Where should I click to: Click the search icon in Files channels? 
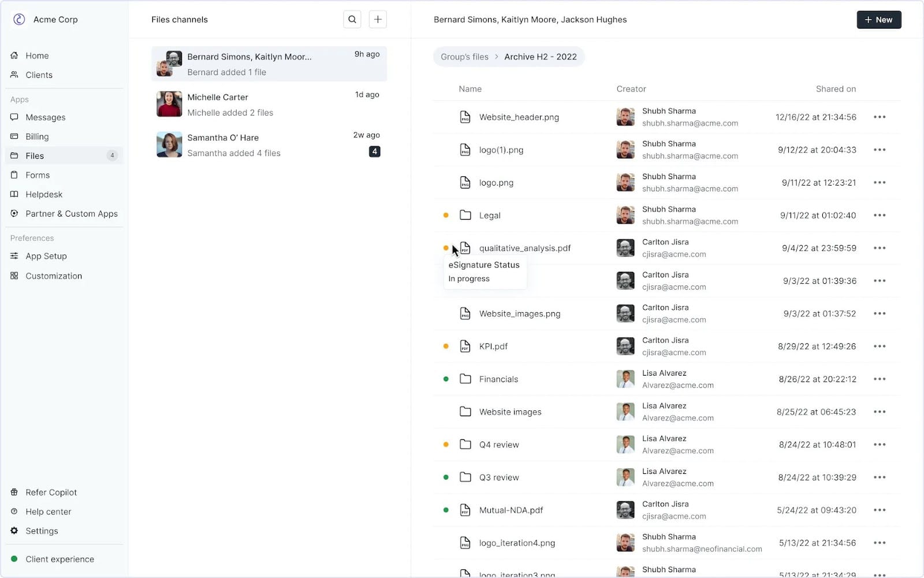(x=352, y=19)
